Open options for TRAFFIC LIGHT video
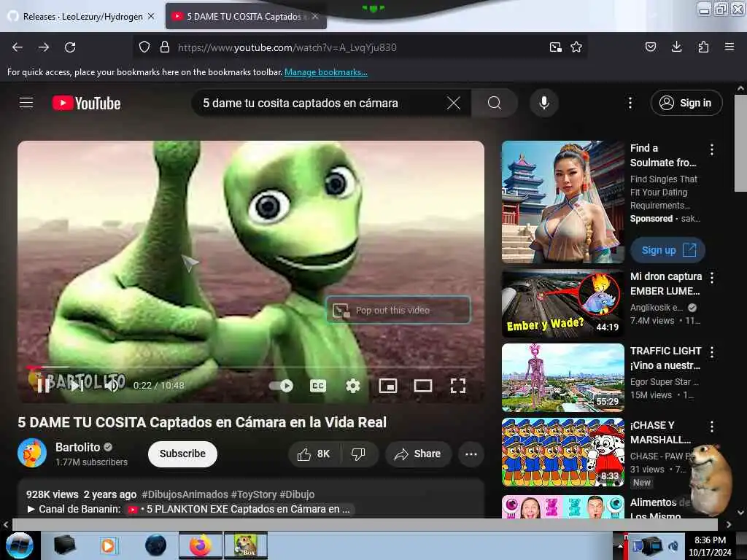The image size is (747, 560). [712, 352]
